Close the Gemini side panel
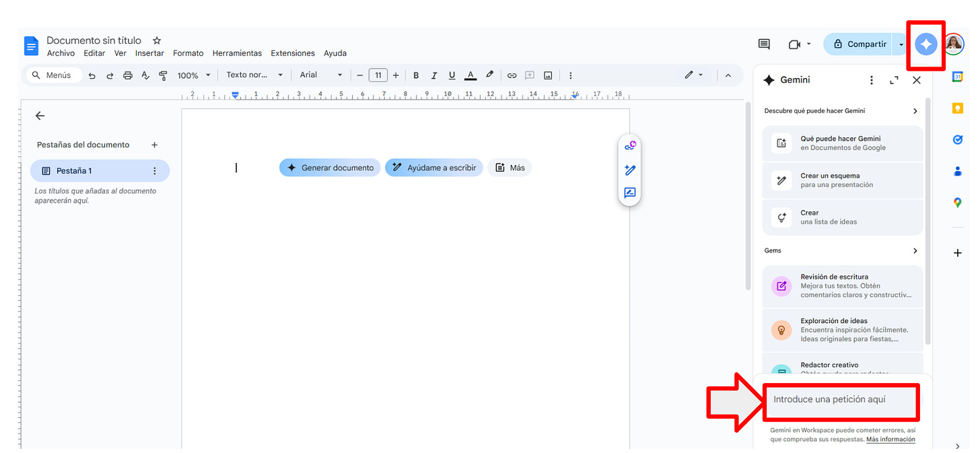The height and width of the screenshot is (453, 980). [917, 80]
